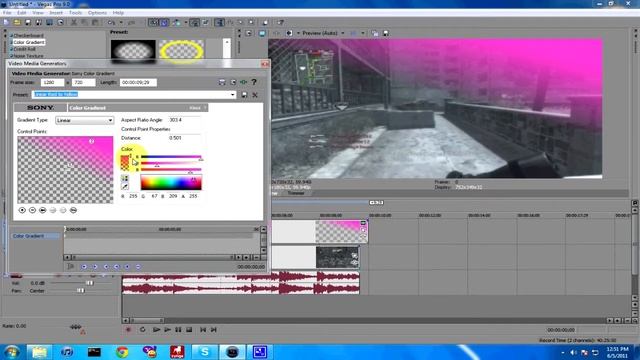This screenshot has width=640, height=360.
Task: Open the Insert menu
Action: click(56, 13)
